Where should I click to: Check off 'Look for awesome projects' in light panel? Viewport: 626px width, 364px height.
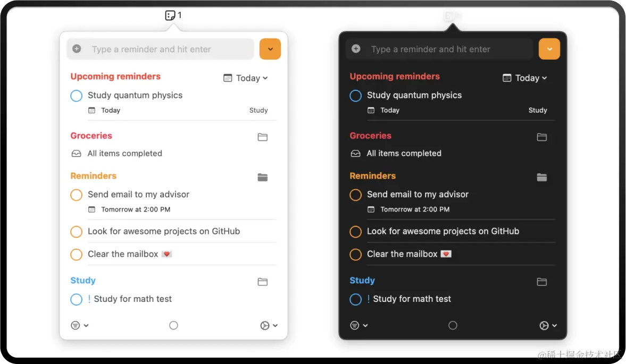tap(76, 232)
